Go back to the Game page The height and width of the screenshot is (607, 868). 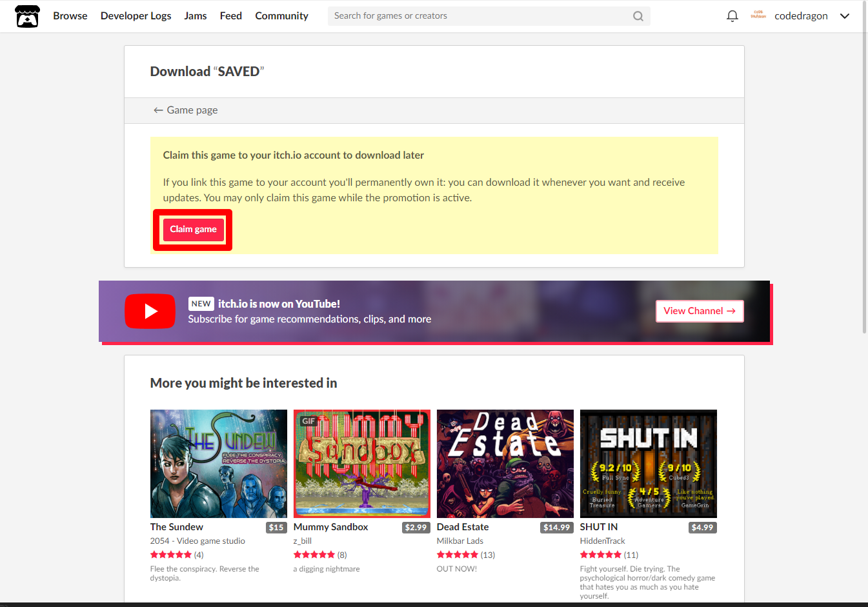pyautogui.click(x=185, y=110)
